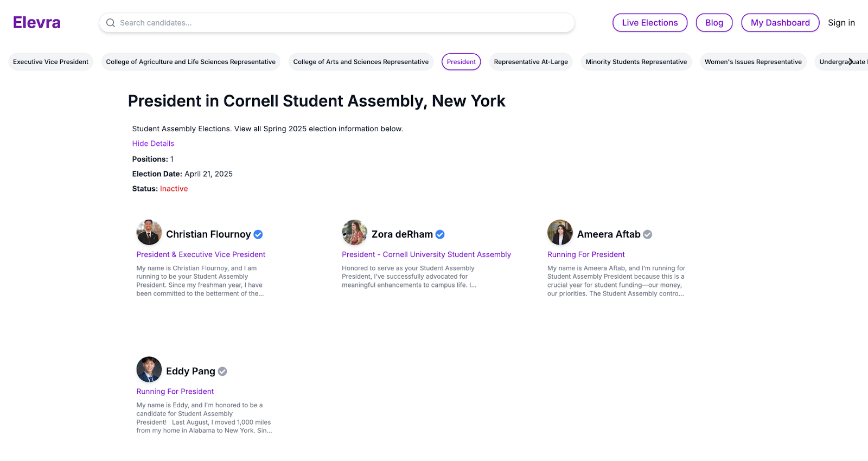Switch to Representative At-Large tab

531,62
